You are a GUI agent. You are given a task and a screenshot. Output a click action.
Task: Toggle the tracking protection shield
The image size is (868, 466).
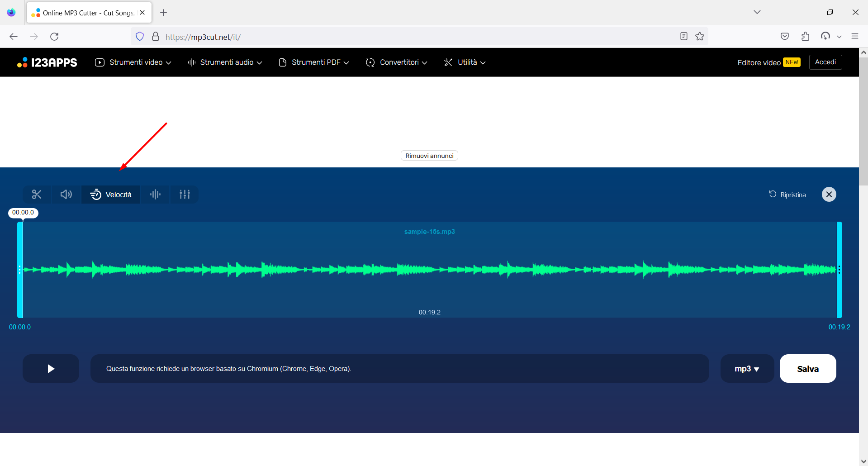coord(139,36)
